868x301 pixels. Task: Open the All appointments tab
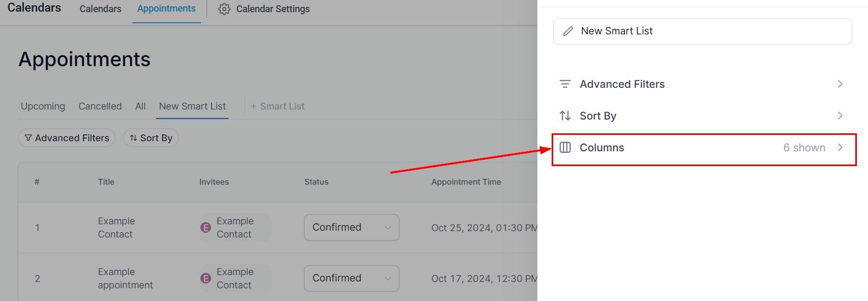140,106
